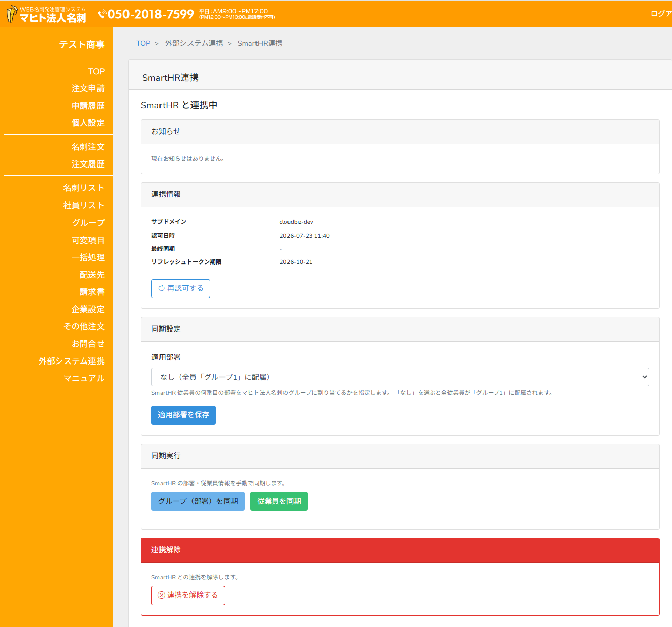The width and height of the screenshot is (672, 627).
Task: Click the 同期設定 section header
Action: pyautogui.click(x=400, y=329)
